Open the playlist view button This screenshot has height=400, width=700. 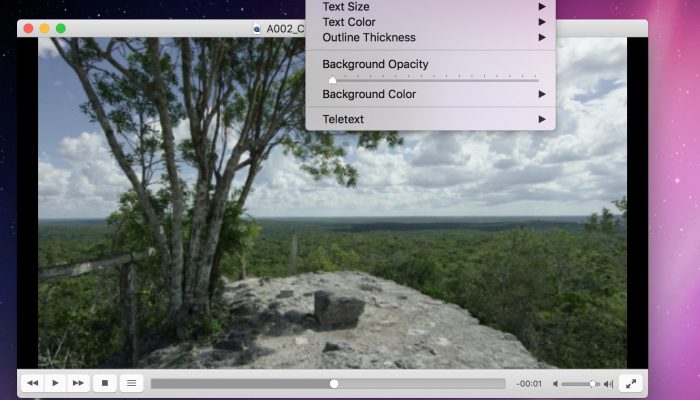[131, 383]
